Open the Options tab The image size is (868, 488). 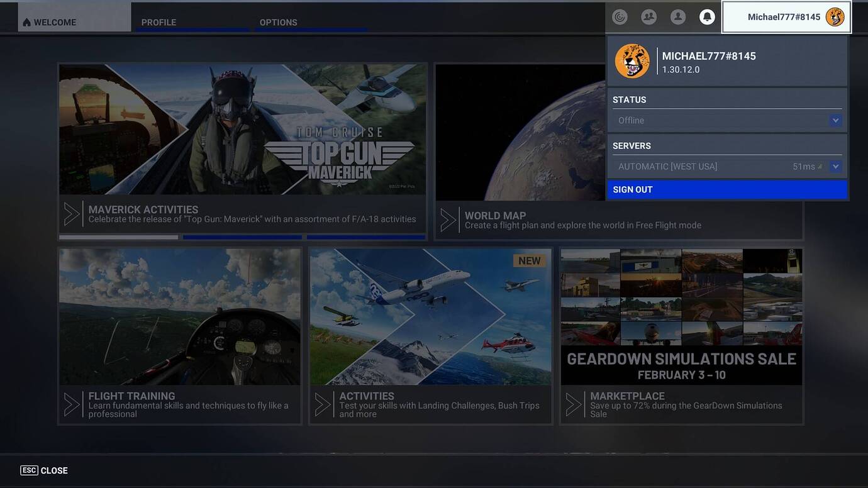(x=278, y=22)
